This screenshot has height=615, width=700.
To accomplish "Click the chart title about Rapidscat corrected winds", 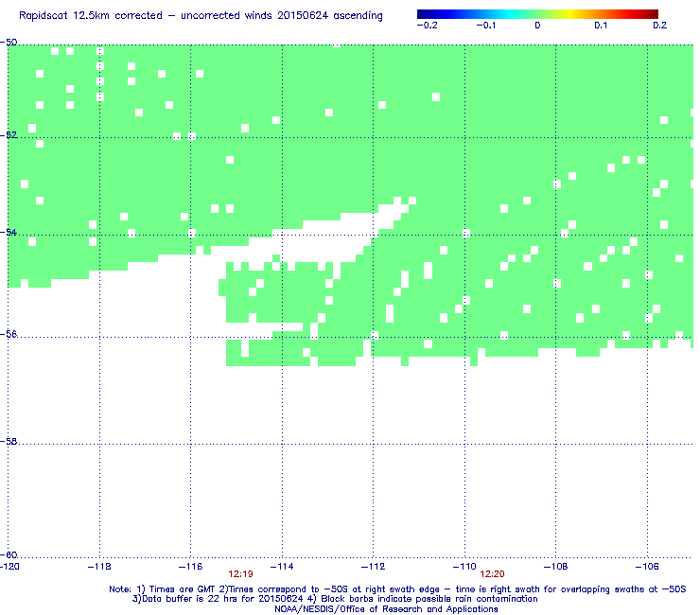I will click(201, 16).
